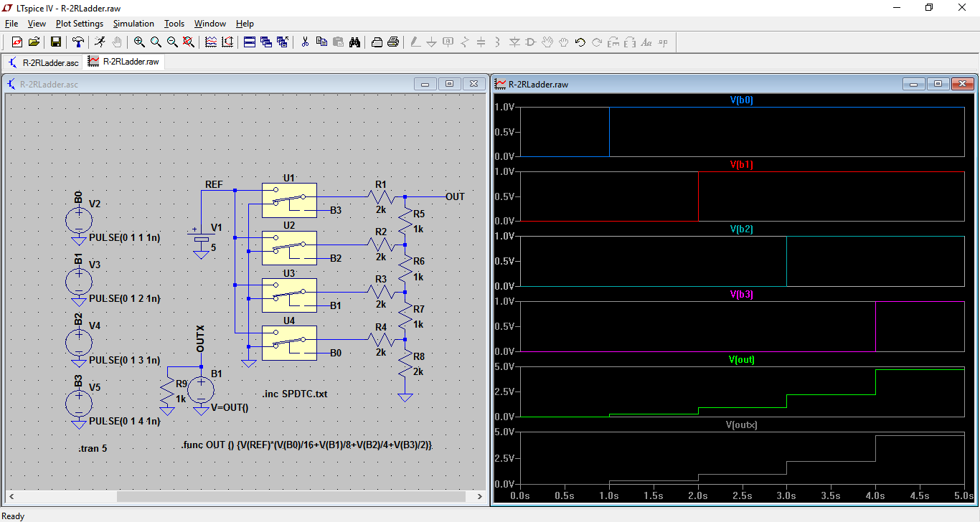Click the Autorange axes icon
The image size is (980, 522).
coord(227,42)
